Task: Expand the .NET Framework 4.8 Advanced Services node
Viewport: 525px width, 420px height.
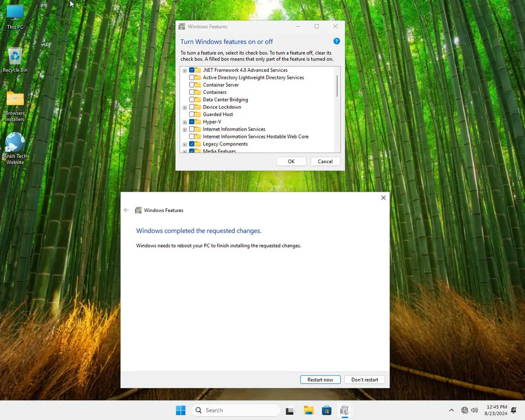Action: click(185, 70)
